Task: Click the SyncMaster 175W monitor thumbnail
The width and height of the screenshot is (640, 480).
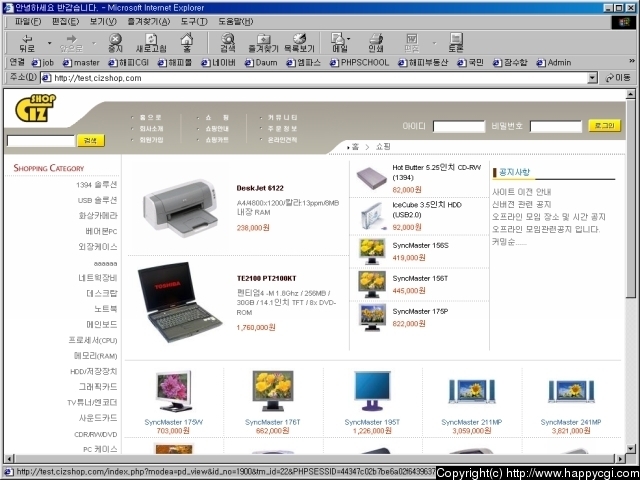Action: pyautogui.click(x=174, y=391)
